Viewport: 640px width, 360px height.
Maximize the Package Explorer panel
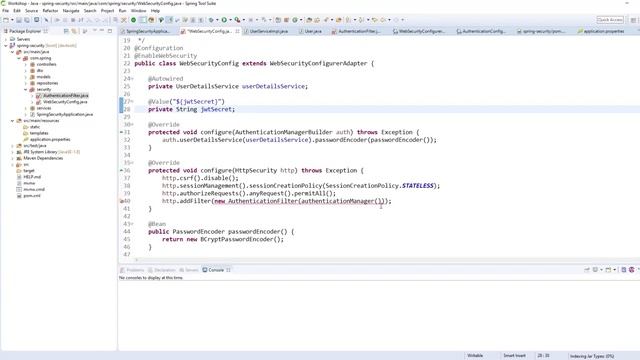pyautogui.click(x=110, y=31)
